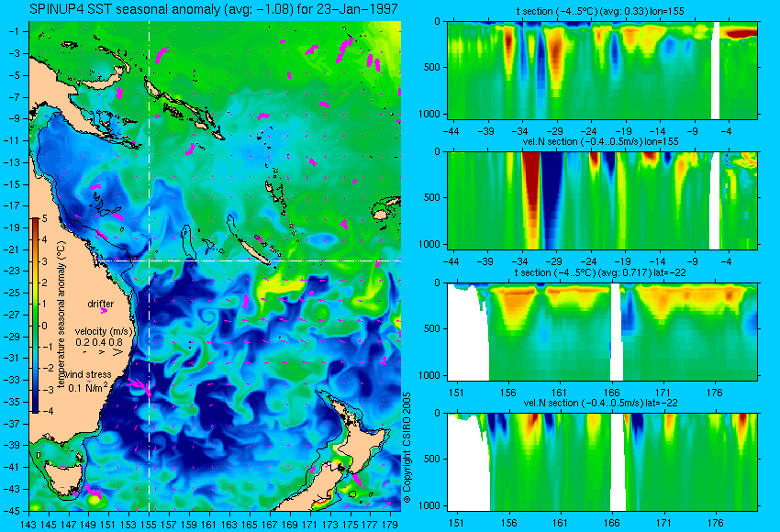Click the 'Copyright CSIRO 2005' vertical text
Viewport: 780px width, 532px height.
click(x=407, y=448)
